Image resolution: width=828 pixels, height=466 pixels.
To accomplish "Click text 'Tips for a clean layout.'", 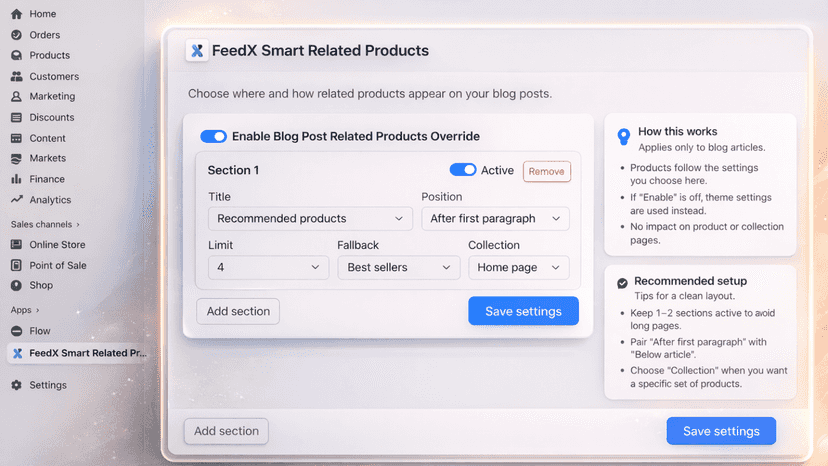I will tap(684, 296).
